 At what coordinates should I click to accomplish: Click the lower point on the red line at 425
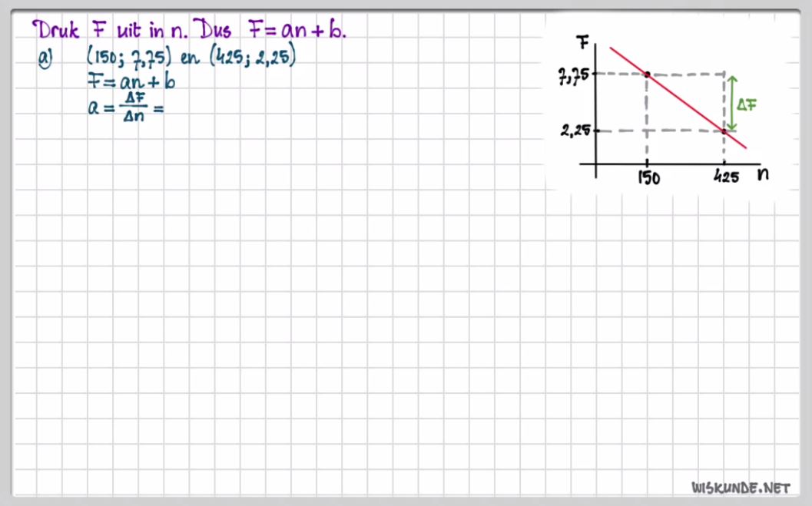(724, 131)
